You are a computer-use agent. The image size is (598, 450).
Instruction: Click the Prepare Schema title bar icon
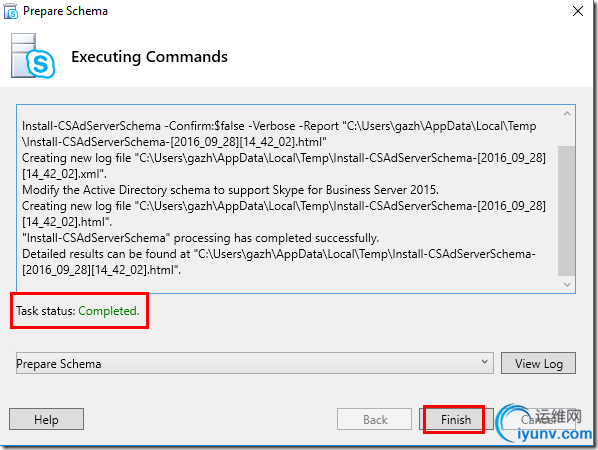pos(11,11)
